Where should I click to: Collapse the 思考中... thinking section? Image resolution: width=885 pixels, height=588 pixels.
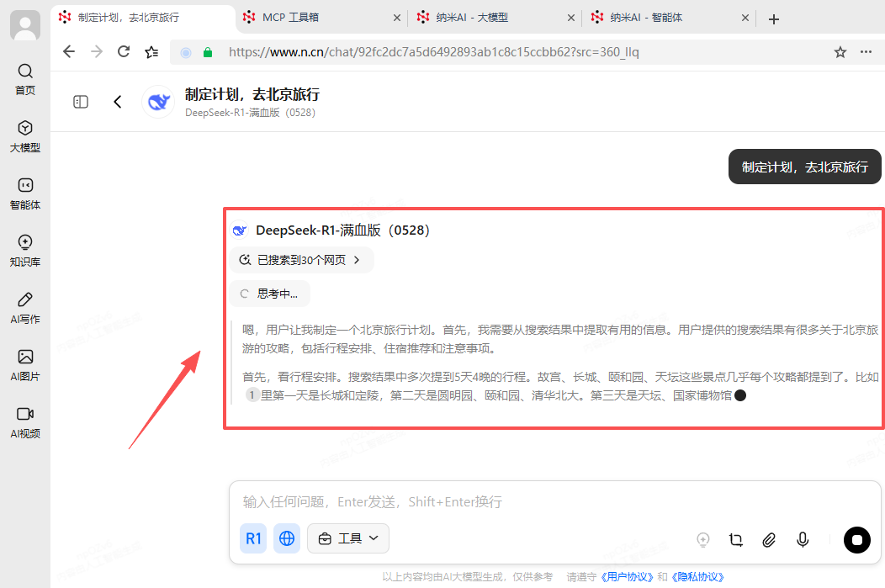point(270,294)
